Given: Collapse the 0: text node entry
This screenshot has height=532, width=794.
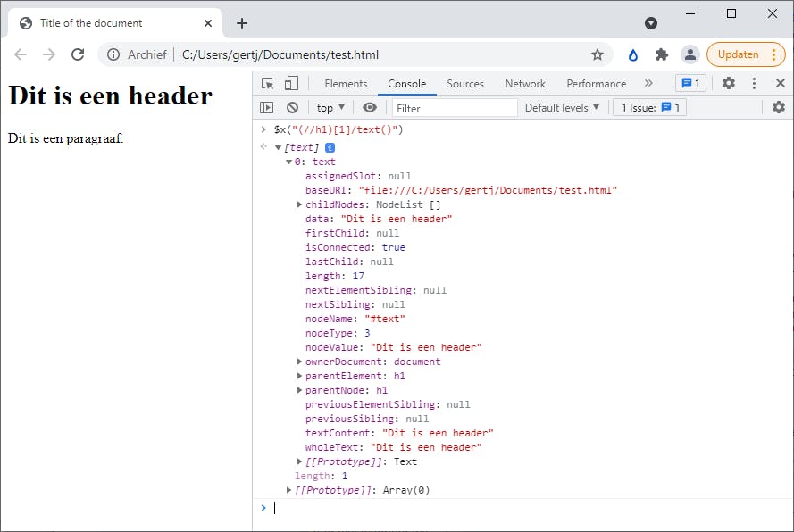Looking at the screenshot, I should [288, 162].
